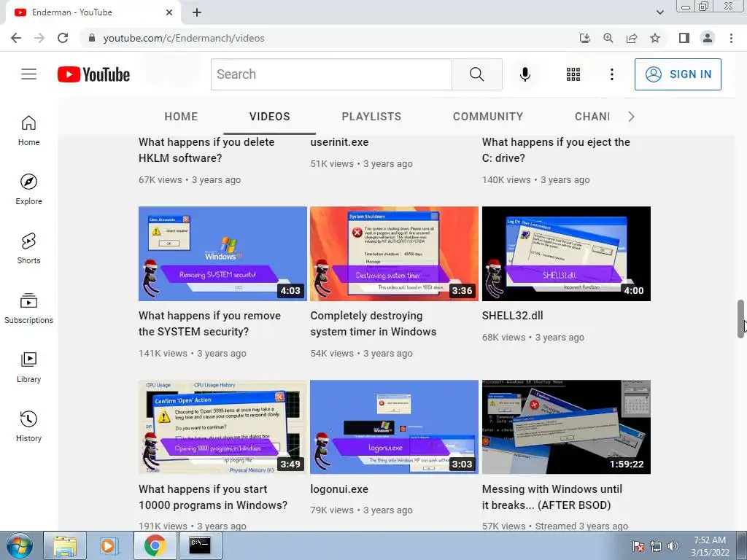
Task: Click the SHELL32.dll video thumbnail
Action: coord(566,254)
